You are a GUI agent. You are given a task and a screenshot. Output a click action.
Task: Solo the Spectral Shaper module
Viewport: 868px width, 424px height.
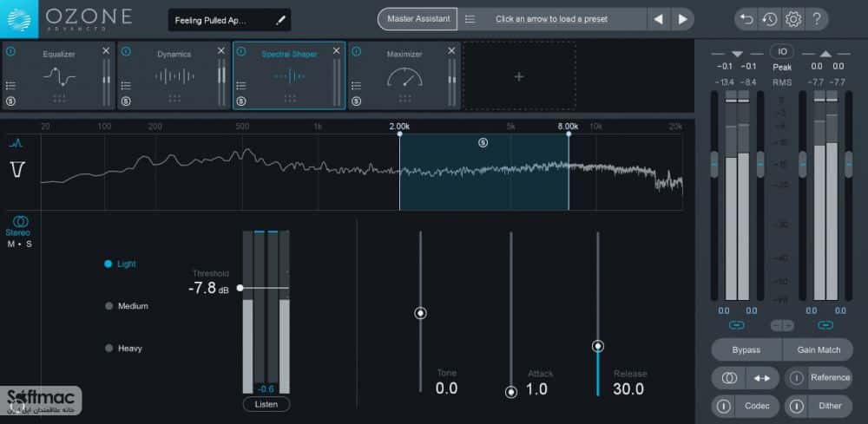point(240,101)
